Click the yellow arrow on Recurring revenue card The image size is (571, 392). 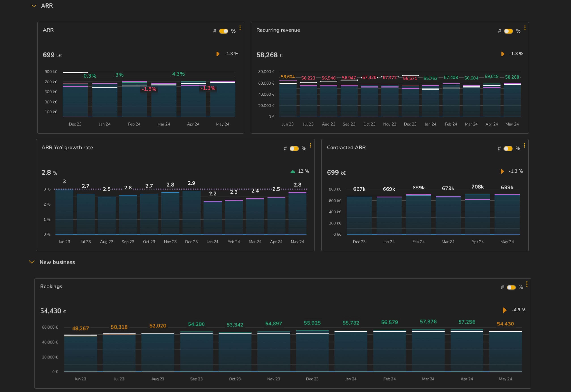point(502,54)
